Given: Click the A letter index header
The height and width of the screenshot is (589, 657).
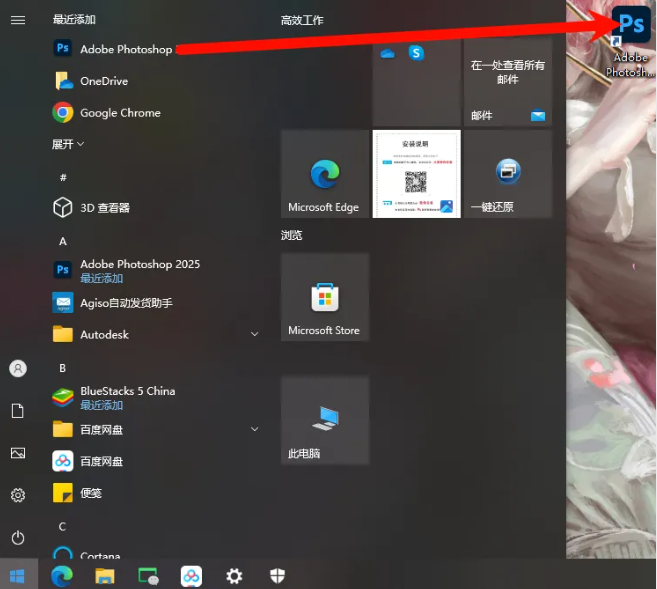Looking at the screenshot, I should tap(63, 241).
